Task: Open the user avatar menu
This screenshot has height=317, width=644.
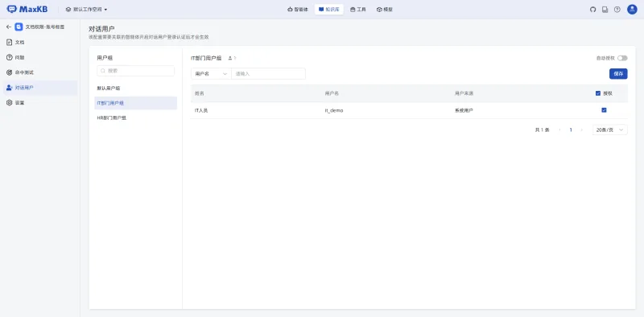Action: pos(632,10)
